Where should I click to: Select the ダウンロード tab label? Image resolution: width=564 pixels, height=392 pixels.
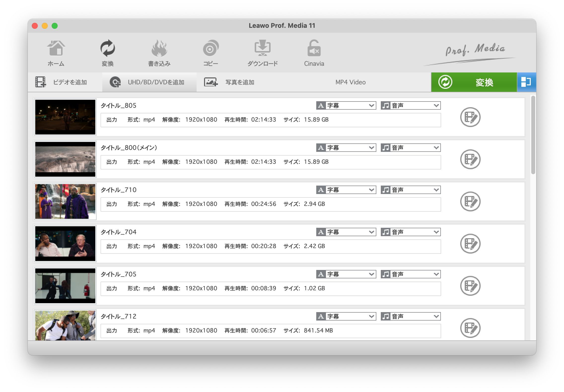point(262,64)
